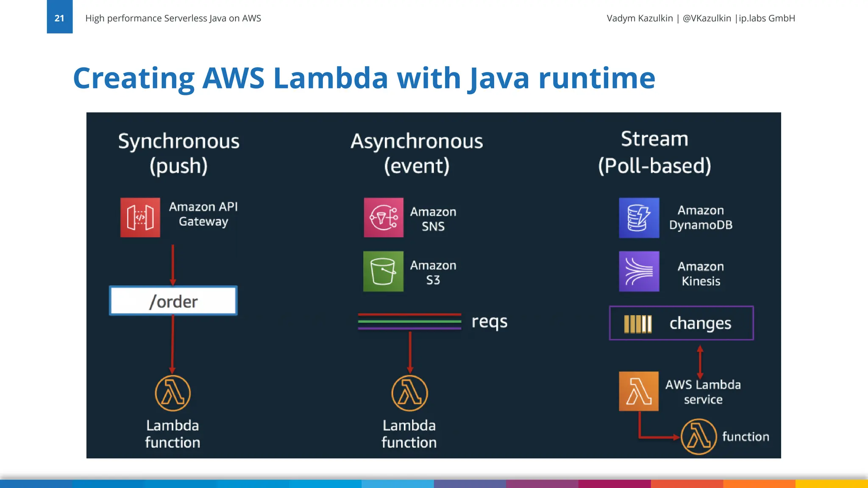This screenshot has width=868, height=488.
Task: Click the pink Amazon SNS icon
Action: point(384,217)
